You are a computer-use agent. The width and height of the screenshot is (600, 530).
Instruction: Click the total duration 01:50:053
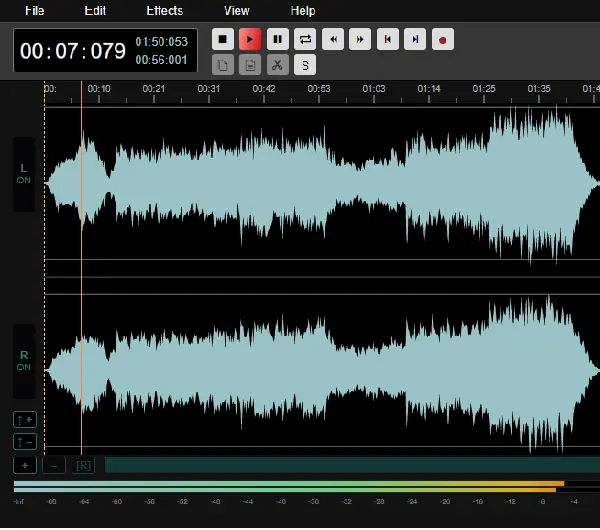tap(161, 41)
